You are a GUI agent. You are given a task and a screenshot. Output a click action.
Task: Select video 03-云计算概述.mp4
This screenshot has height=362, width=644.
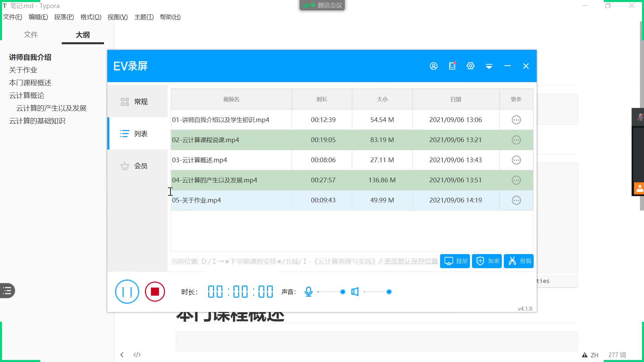click(x=352, y=160)
